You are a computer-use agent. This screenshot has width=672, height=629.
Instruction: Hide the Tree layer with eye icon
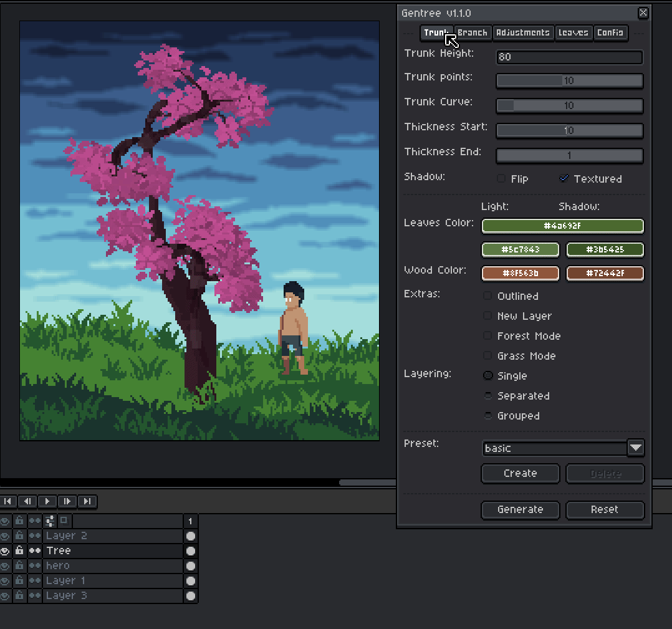6,550
